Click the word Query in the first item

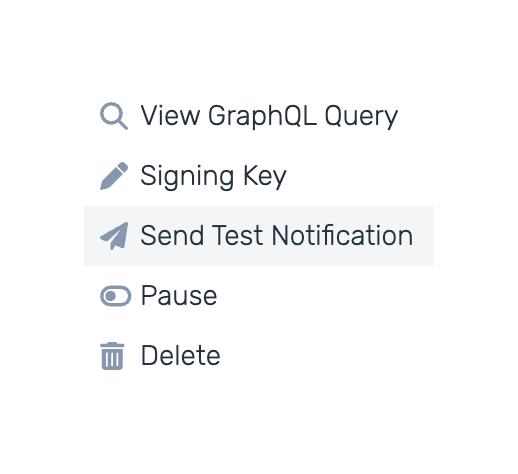[361, 116]
